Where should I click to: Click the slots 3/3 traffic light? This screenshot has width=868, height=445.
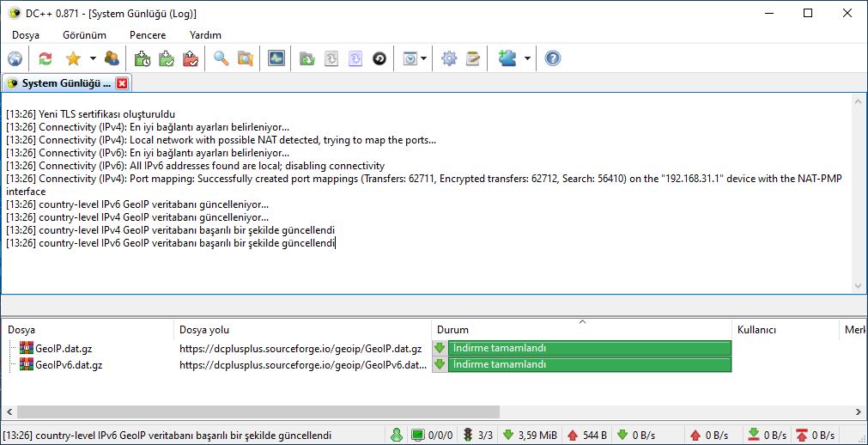477,435
